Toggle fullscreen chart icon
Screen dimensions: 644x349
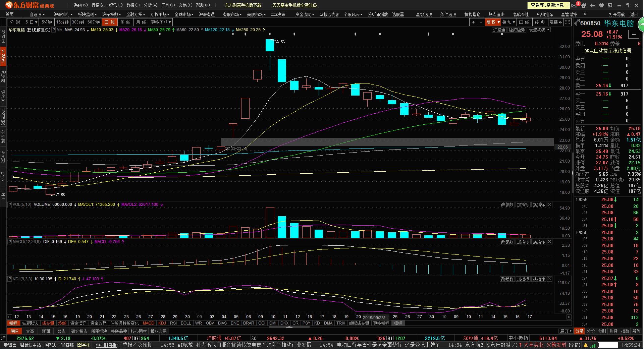tap(568, 22)
